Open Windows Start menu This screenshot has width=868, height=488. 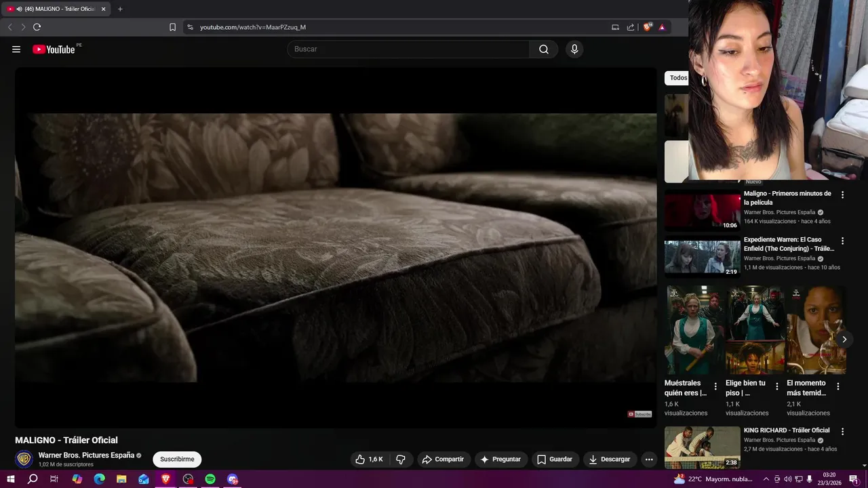[x=11, y=479]
